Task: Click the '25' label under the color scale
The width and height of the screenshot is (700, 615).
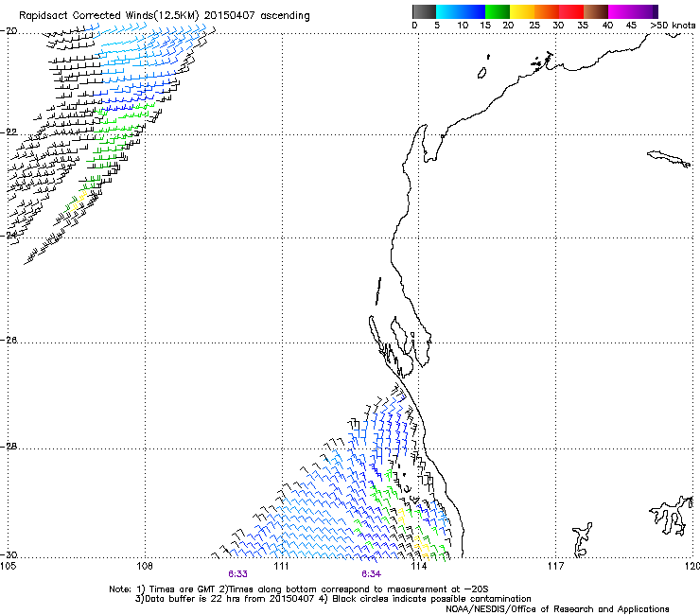Action: tap(534, 25)
